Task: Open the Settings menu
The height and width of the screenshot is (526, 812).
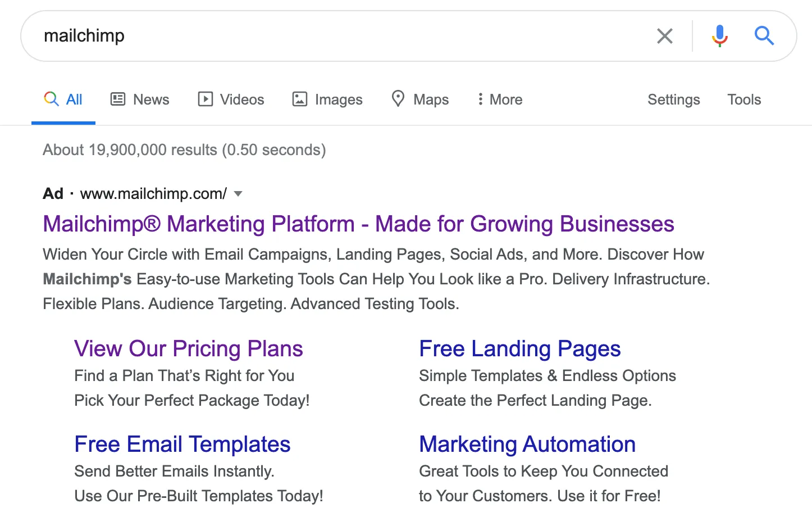Action: tap(673, 99)
